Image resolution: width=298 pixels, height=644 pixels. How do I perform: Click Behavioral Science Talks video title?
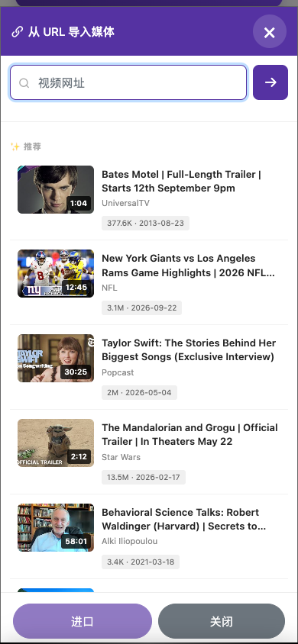183,519
